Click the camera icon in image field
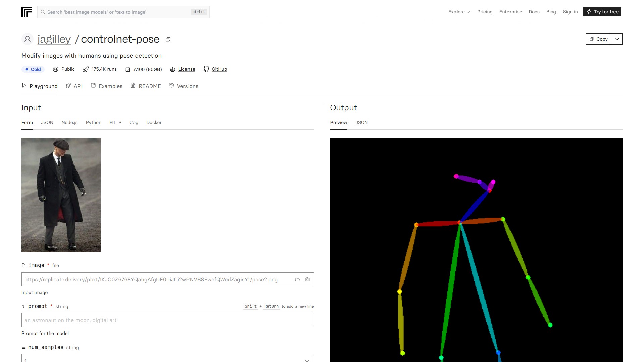Viewport: 644px width, 362px height. (x=307, y=279)
